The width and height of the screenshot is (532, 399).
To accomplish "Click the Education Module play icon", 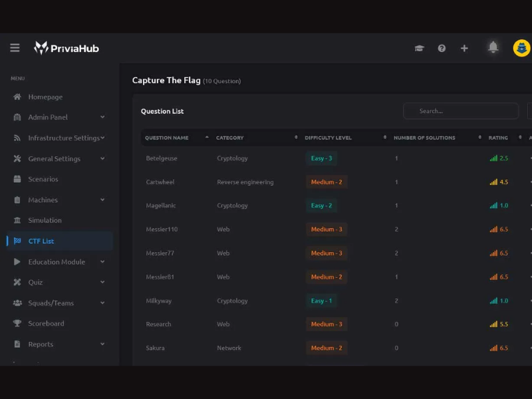I will point(17,261).
